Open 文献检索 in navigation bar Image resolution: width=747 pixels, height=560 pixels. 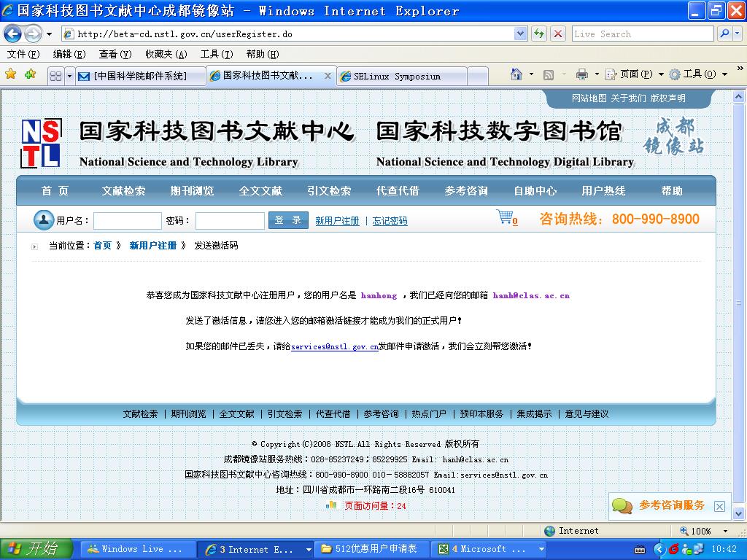click(x=123, y=191)
